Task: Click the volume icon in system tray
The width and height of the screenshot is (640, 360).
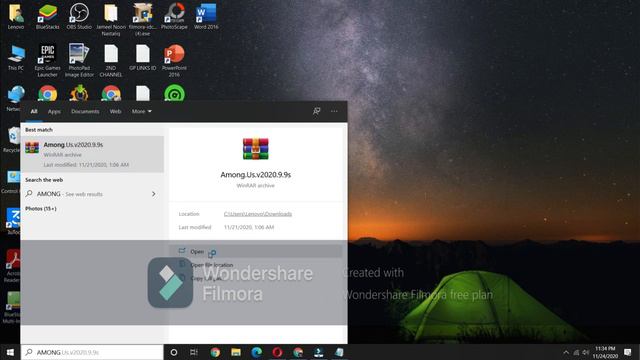Action: (x=586, y=352)
